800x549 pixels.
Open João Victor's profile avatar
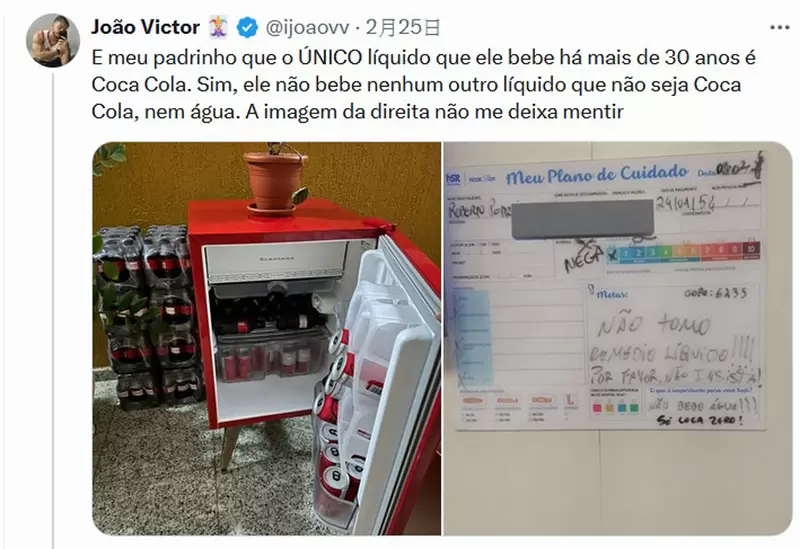tap(53, 40)
